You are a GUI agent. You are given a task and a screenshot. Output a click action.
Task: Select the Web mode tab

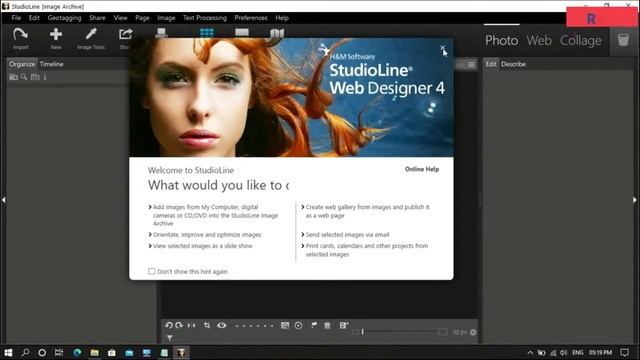[x=539, y=40]
